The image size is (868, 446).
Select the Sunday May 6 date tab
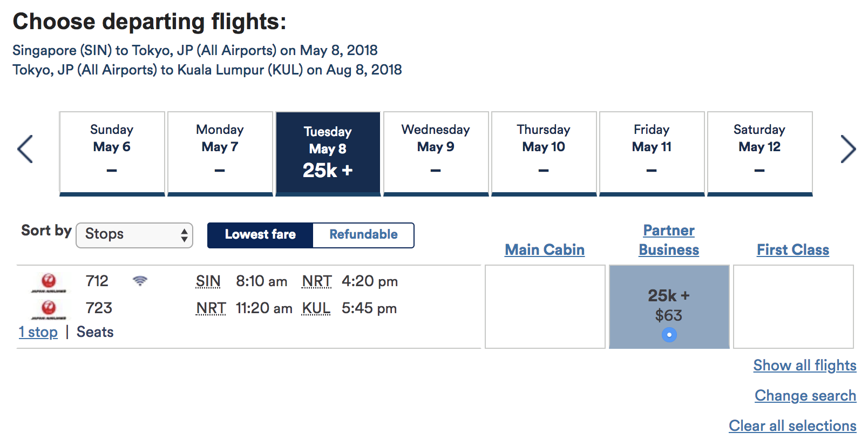click(x=112, y=154)
